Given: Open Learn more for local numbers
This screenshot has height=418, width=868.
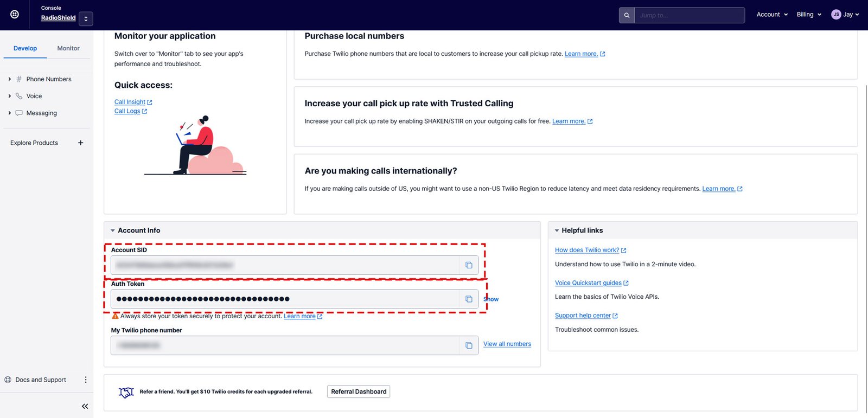Looking at the screenshot, I should point(581,54).
